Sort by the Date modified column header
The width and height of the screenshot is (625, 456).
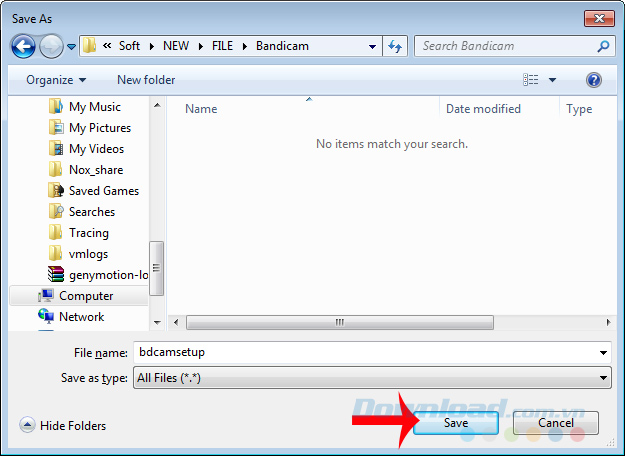point(483,109)
